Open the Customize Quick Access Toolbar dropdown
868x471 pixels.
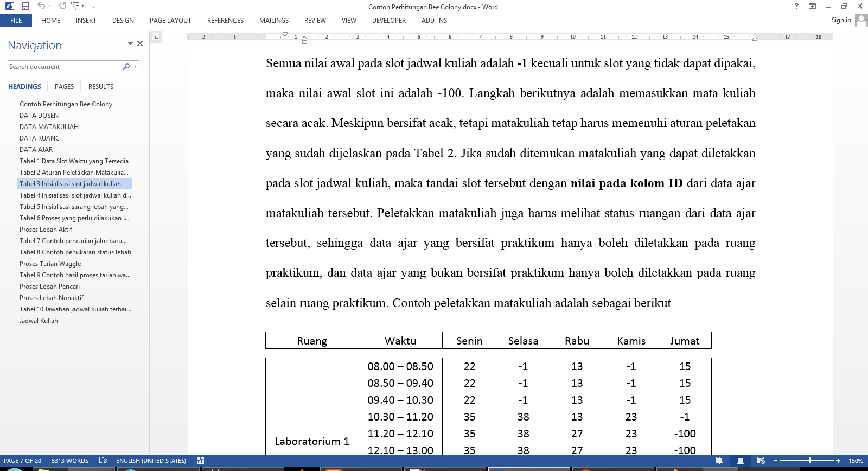click(x=93, y=7)
